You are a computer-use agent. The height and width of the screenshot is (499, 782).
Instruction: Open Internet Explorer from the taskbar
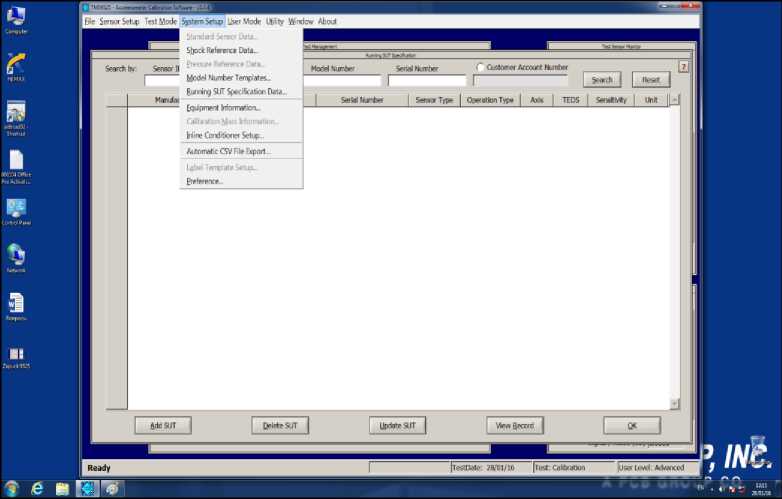[x=37, y=488]
